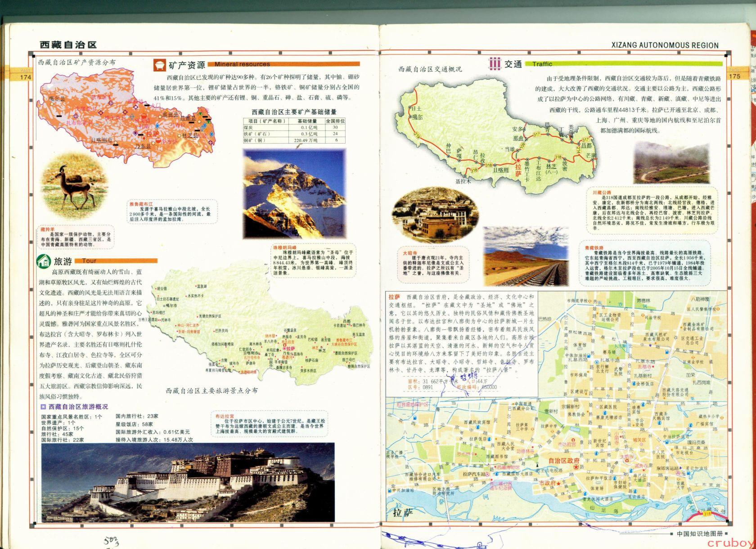Click the red star next to 市政府
This screenshot has height=549, width=756.
pyautogui.click(x=558, y=483)
